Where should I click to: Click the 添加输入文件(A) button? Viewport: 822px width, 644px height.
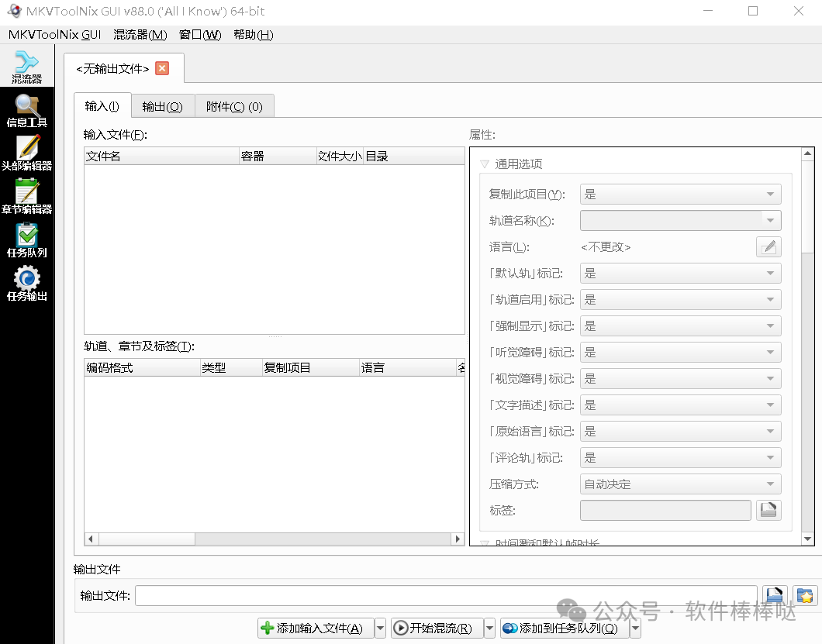coord(316,628)
